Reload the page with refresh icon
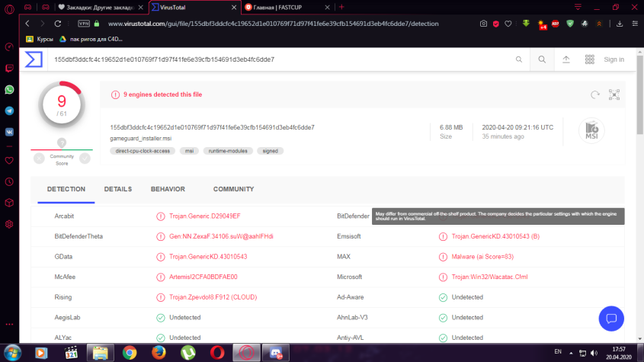Screen dimensions: 644x362 (x=57, y=24)
